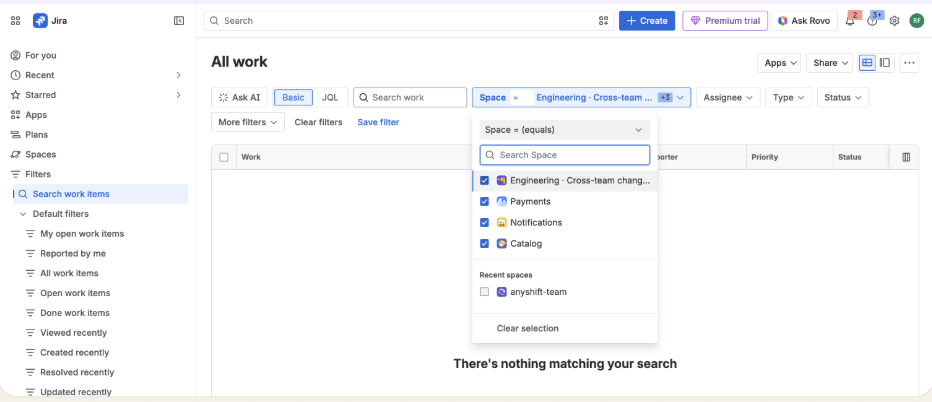Image resolution: width=932 pixels, height=402 pixels.
Task: Open the Share dropdown
Action: coord(829,62)
